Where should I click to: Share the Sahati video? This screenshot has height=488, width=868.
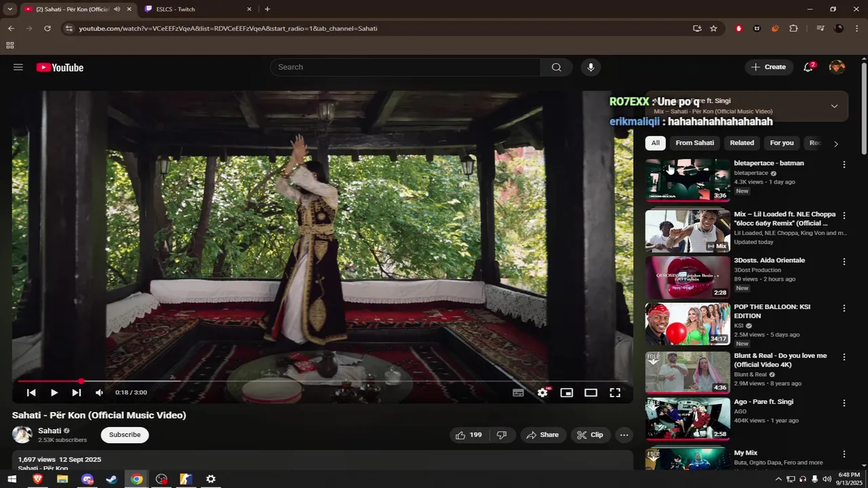click(543, 435)
